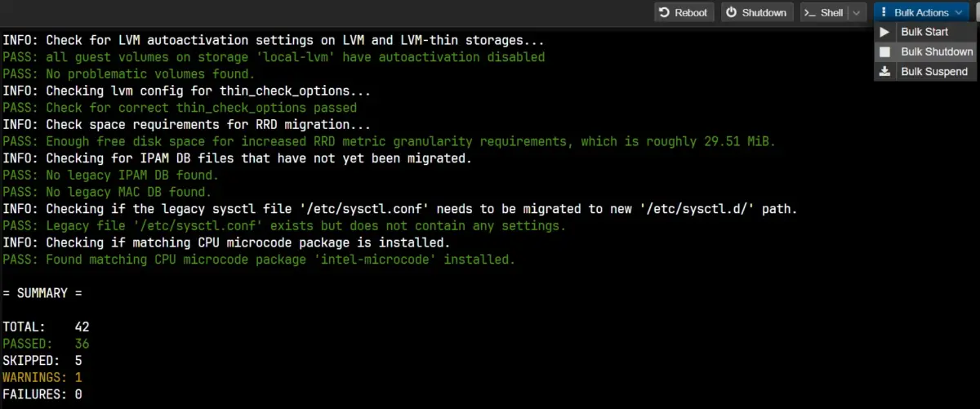This screenshot has width=980, height=409.
Task: Click the Shell terminal prompt icon
Action: click(810, 12)
